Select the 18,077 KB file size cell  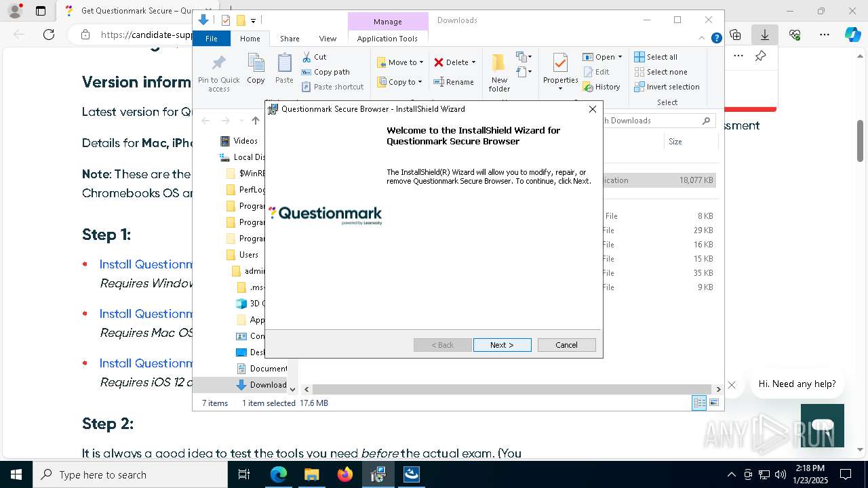click(696, 180)
